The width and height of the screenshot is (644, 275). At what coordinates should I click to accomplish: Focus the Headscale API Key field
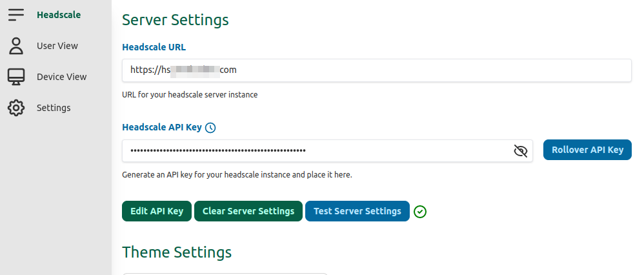tap(327, 151)
